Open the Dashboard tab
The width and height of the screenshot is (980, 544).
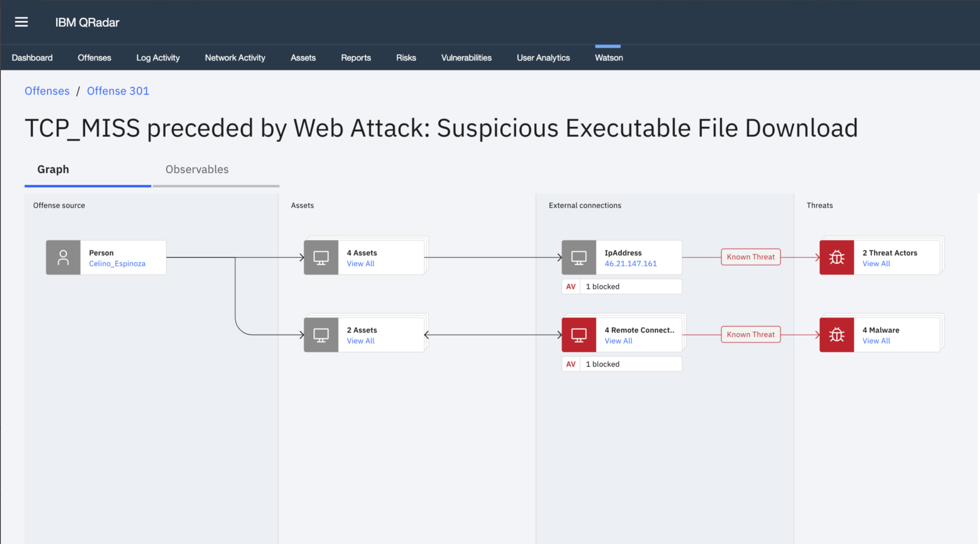[x=32, y=58]
